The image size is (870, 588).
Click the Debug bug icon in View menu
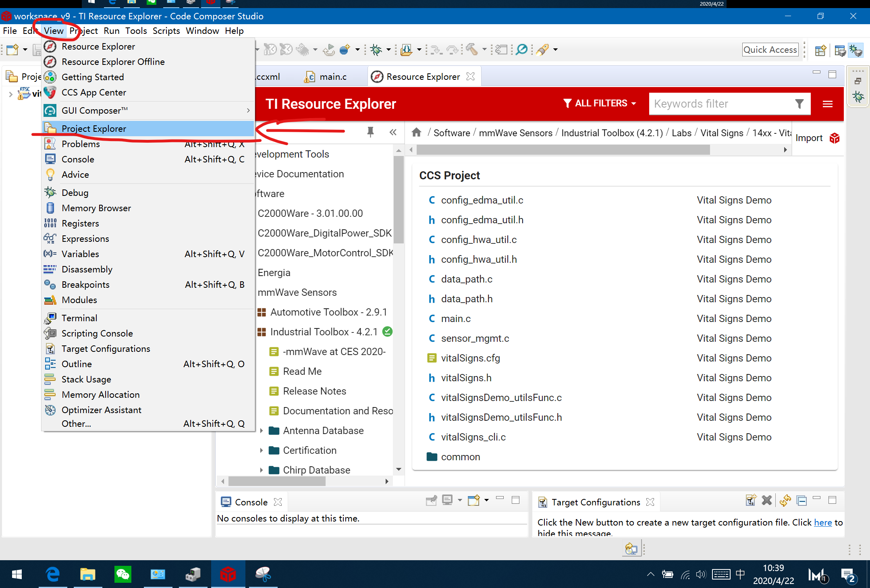[50, 193]
